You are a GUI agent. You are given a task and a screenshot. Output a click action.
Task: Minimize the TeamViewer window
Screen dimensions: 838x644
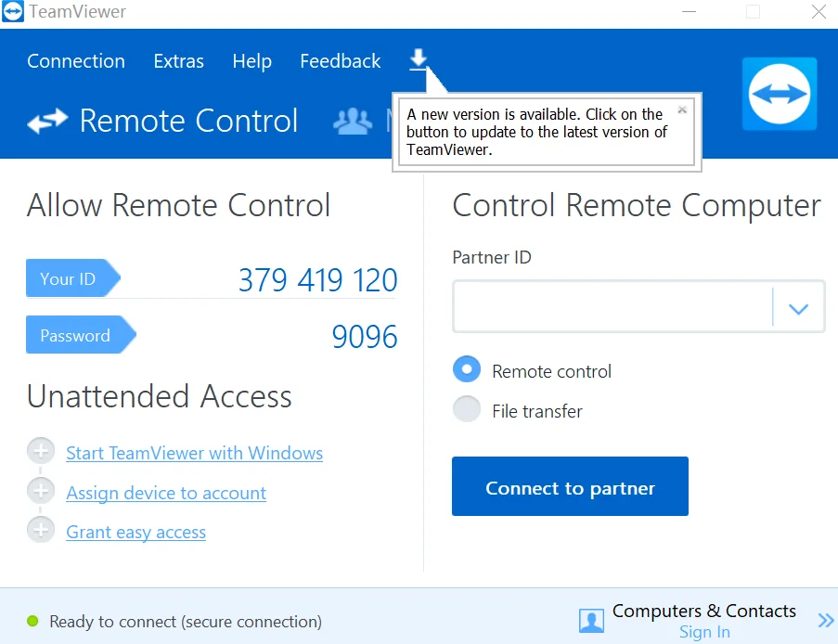tap(689, 12)
